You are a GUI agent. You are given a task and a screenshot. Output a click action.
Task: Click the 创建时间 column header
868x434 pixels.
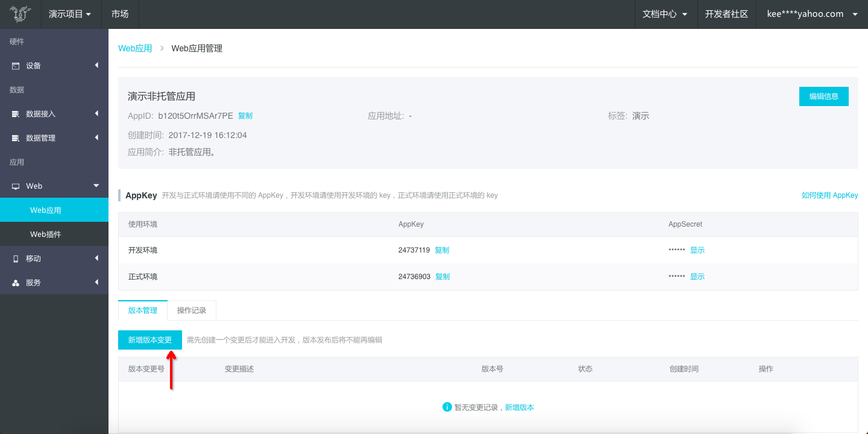(x=684, y=369)
